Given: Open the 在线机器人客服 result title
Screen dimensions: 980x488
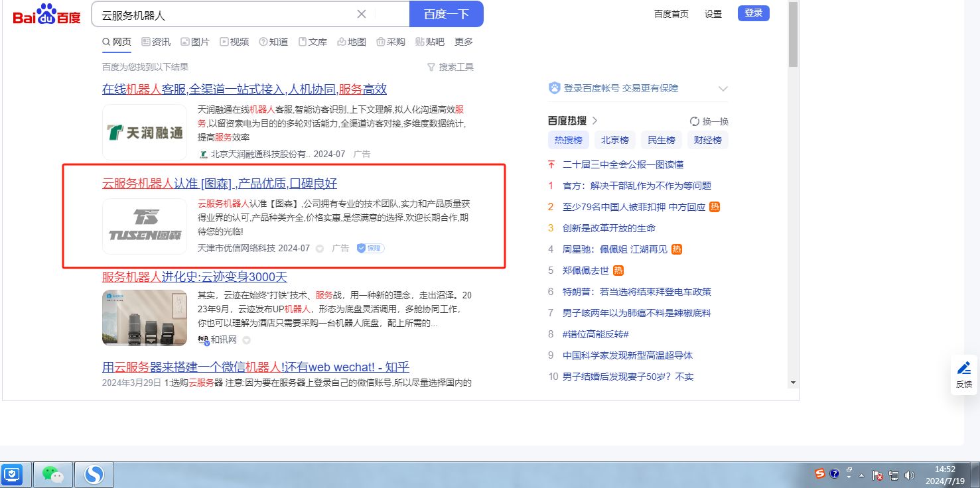Looking at the screenshot, I should coord(244,90).
